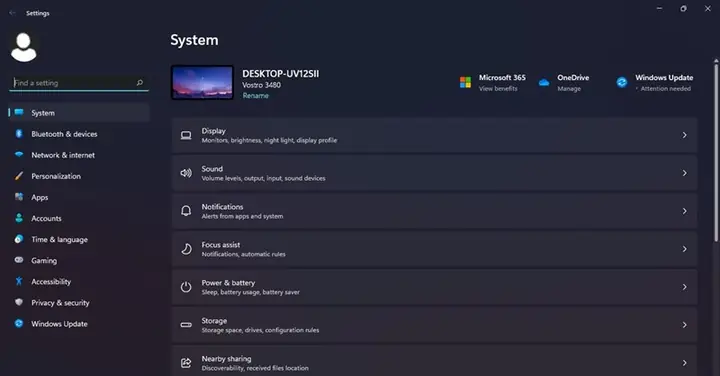Click the Display laptop icon
Viewport: 720px width, 376px height.
click(x=186, y=135)
